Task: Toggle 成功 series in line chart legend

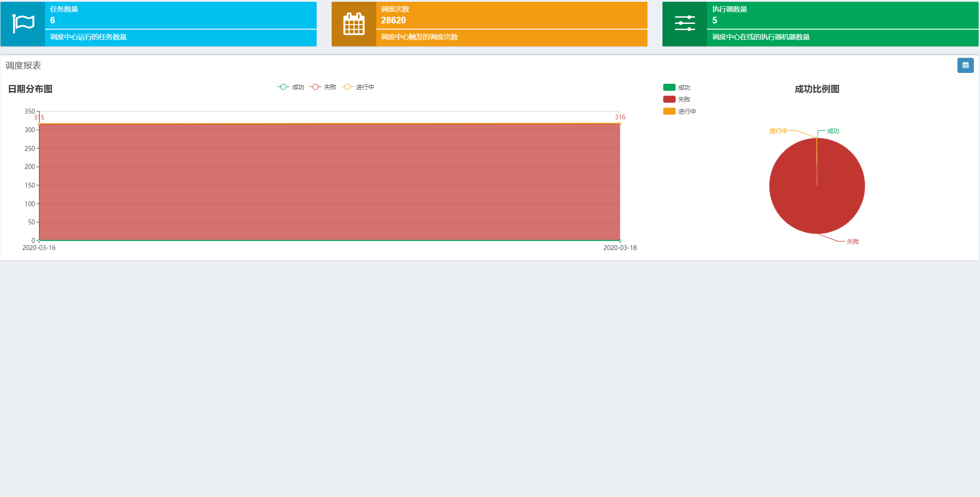Action: point(291,87)
